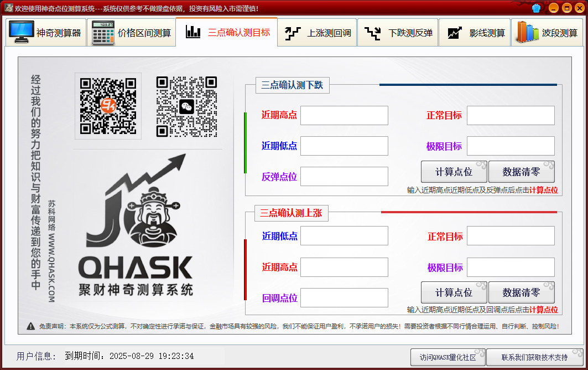Image resolution: width=588 pixels, height=370 pixels.
Task: Focus 近期低点 input in 测下跌 section
Action: pyautogui.click(x=344, y=146)
